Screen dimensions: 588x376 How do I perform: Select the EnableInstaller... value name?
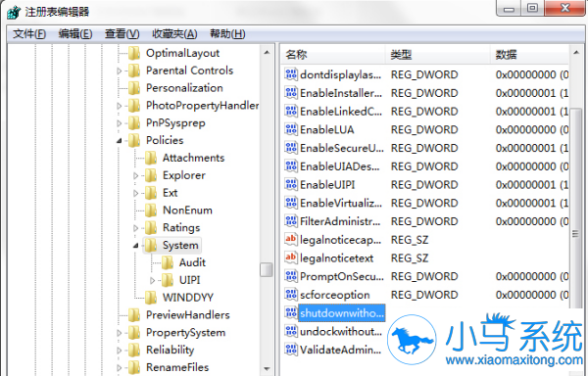[341, 93]
